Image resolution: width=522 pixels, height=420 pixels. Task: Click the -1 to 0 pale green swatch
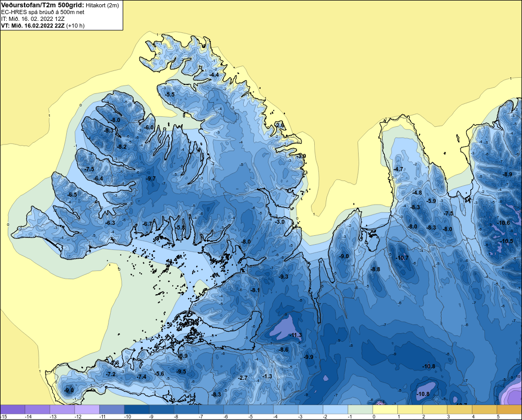[x=360, y=410]
